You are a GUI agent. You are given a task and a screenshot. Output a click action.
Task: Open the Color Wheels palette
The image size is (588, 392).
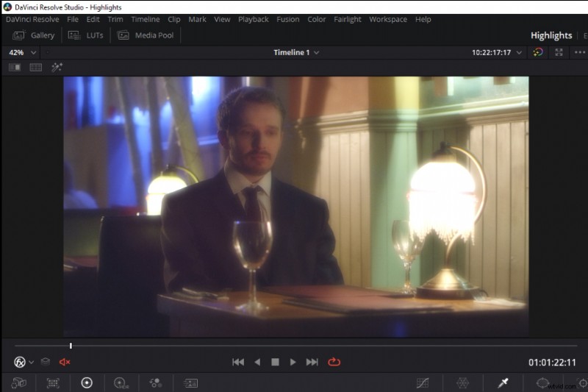[x=87, y=382]
